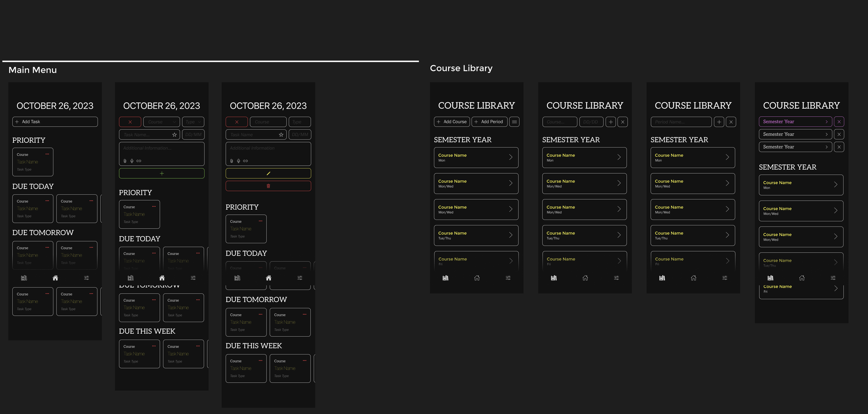Image resolution: width=868 pixels, height=414 pixels.
Task: Open settings sliders tab in first Main Menu nav bar
Action: (86, 278)
